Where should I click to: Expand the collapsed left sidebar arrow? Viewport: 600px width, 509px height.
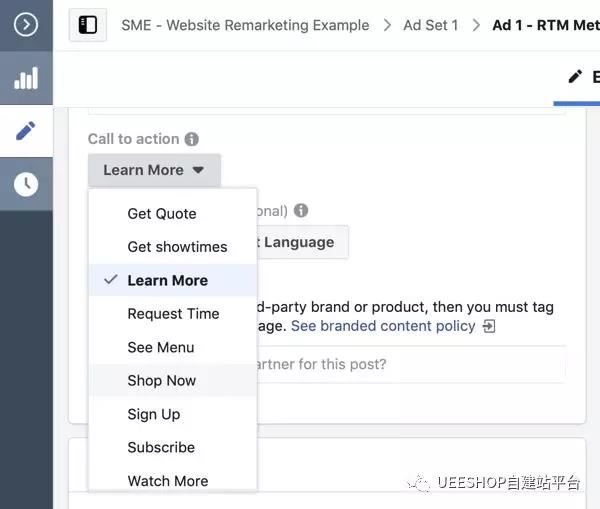(26, 25)
